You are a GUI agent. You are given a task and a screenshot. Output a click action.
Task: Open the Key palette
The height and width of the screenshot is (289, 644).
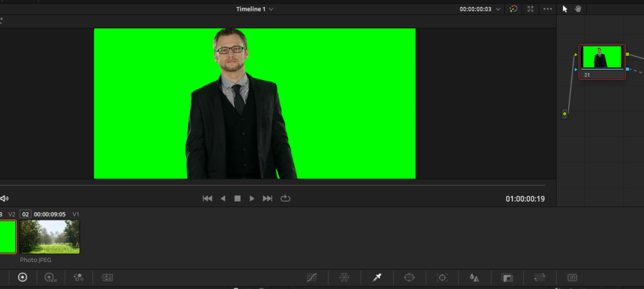[507, 277]
